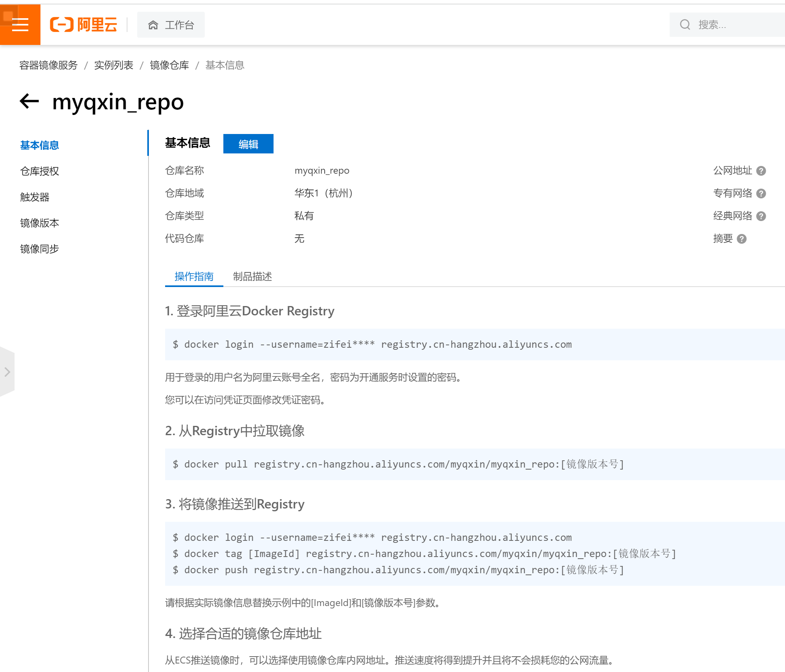Click the docker pull command line
Image resolution: width=785 pixels, height=672 pixels.
[399, 464]
